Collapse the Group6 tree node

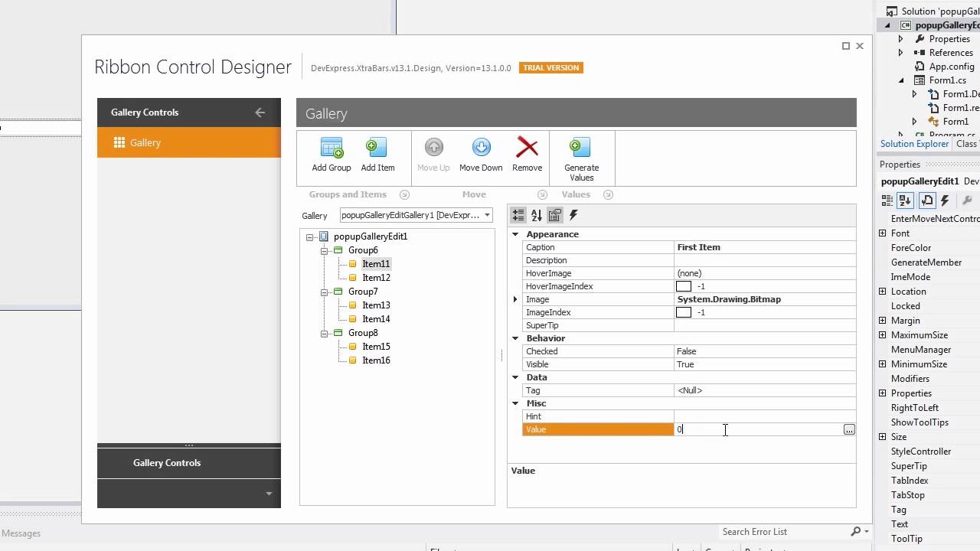324,250
